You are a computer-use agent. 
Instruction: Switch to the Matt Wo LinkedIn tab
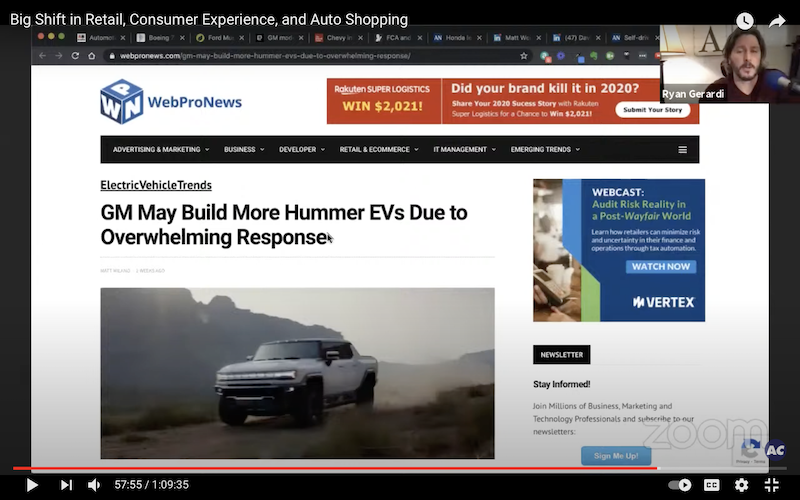(517, 38)
